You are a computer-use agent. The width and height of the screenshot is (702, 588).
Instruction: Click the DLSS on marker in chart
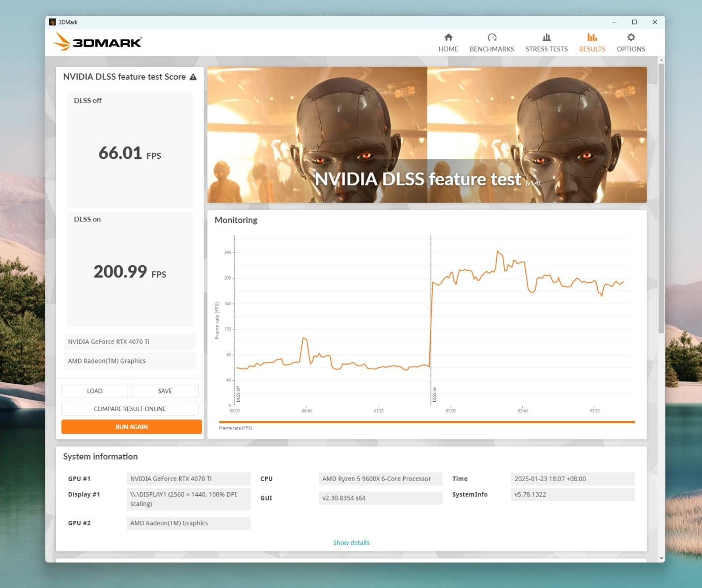coord(434,394)
